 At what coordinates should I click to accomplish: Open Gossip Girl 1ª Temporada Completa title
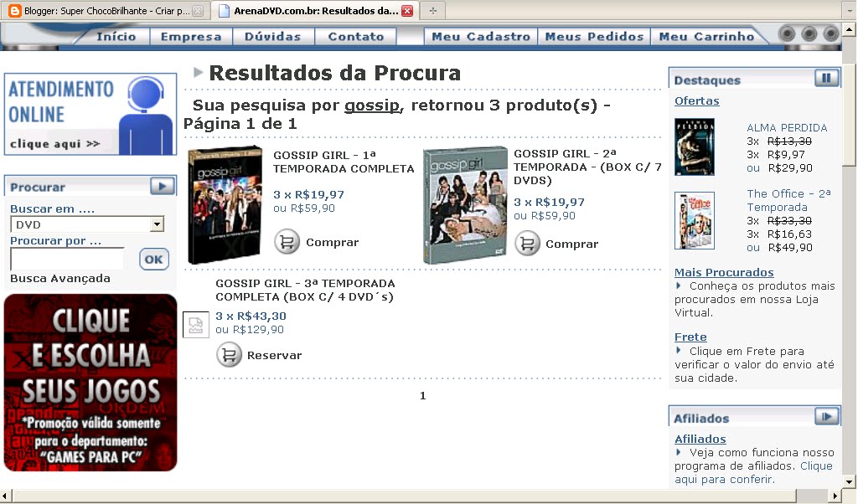[x=344, y=162]
